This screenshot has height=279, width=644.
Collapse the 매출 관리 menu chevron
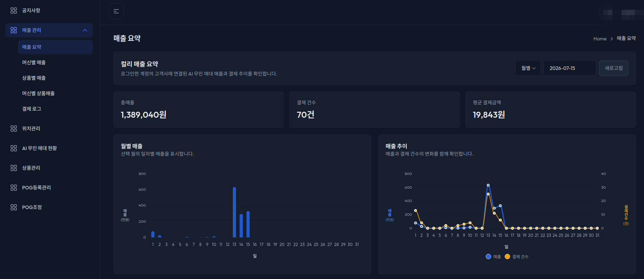[x=85, y=30]
